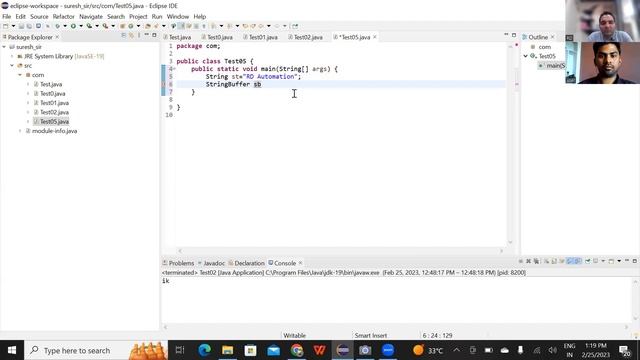Open the Run configurations dropdown arrow
Image resolution: width=640 pixels, height=360 pixels.
[x=81, y=26]
